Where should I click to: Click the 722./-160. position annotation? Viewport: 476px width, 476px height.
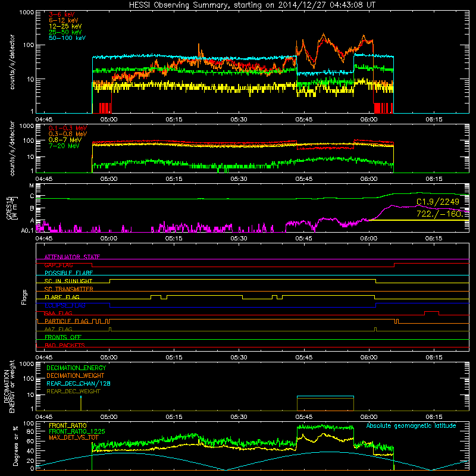440,214
